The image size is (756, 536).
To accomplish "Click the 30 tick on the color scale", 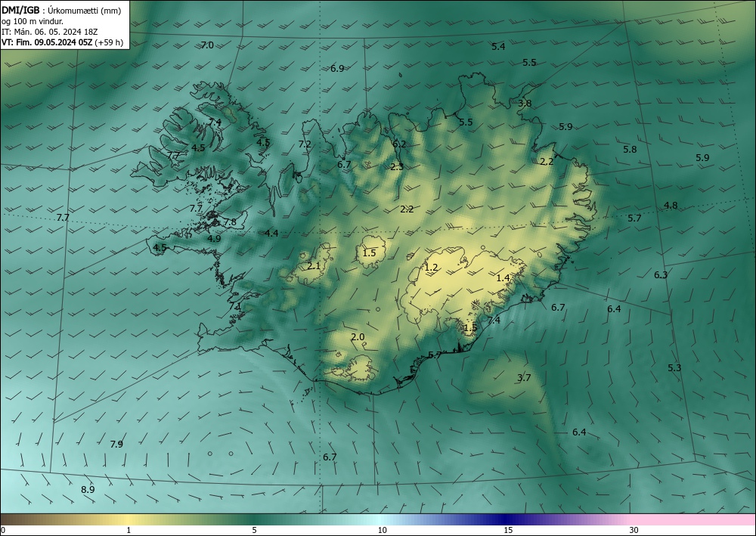I will (634, 530).
